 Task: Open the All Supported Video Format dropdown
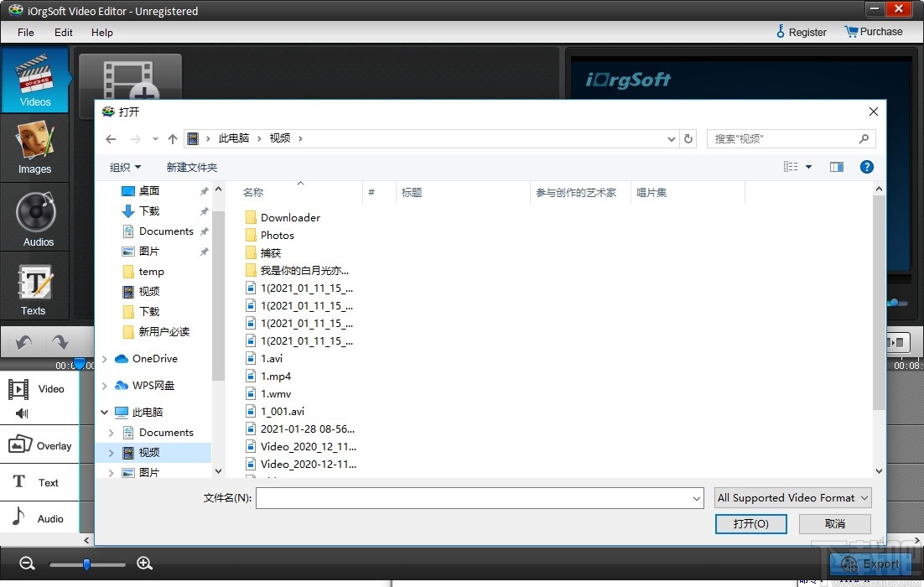(x=792, y=497)
